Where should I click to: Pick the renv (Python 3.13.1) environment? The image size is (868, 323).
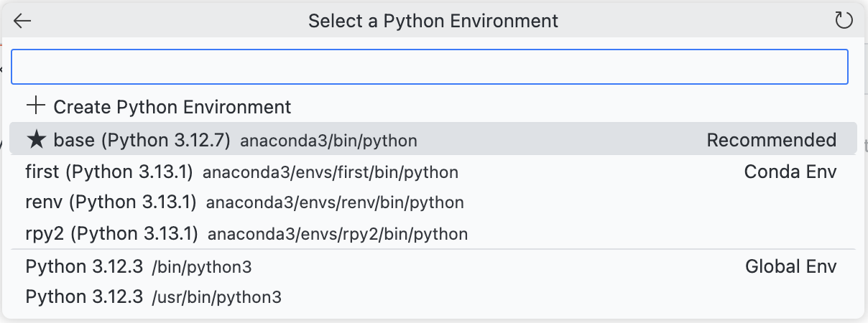(111, 202)
